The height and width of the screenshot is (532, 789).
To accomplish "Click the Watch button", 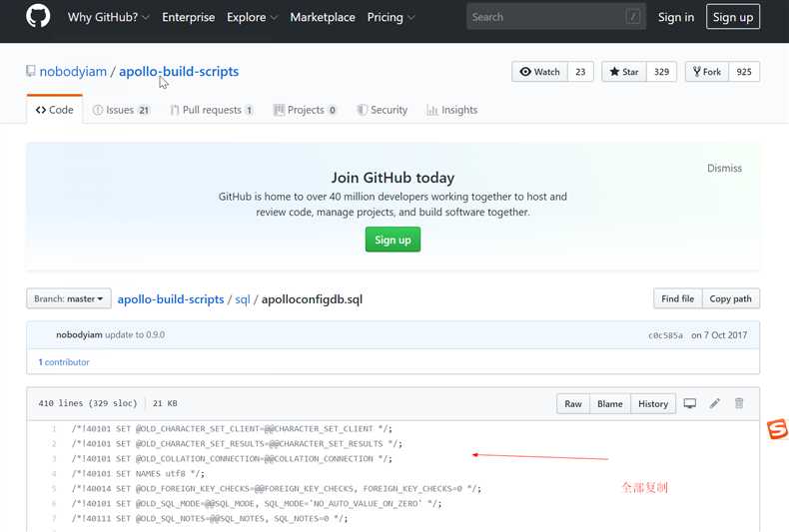I will pyautogui.click(x=540, y=72).
